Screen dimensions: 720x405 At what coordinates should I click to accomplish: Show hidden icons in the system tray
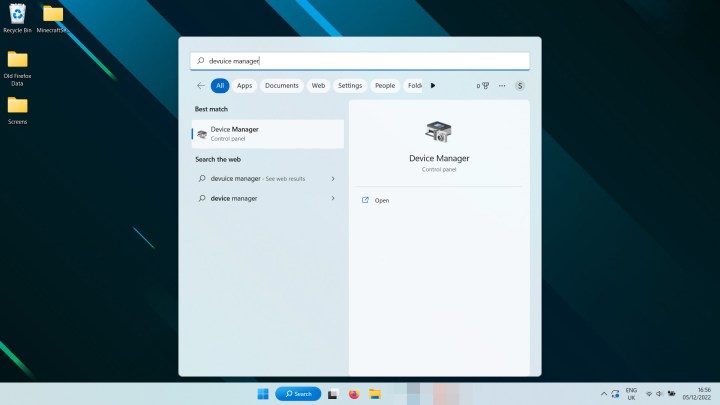(603, 394)
